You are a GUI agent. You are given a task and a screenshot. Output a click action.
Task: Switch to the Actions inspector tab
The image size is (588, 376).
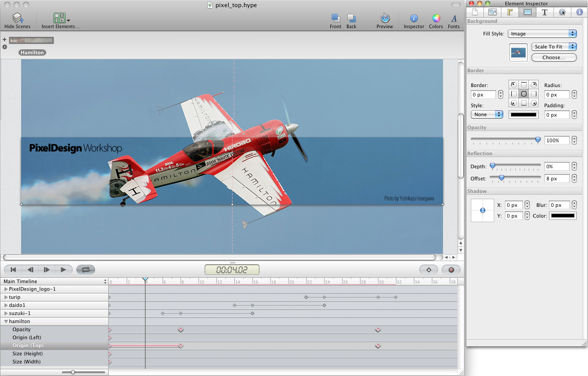[x=562, y=12]
